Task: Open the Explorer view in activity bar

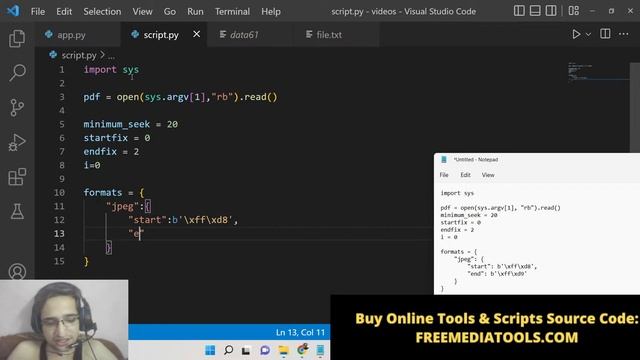Action: pyautogui.click(x=17, y=38)
